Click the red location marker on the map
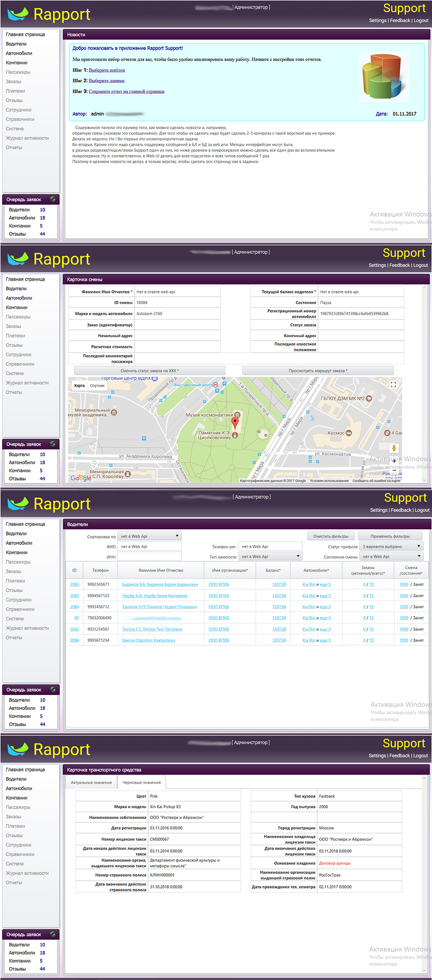 point(235,423)
